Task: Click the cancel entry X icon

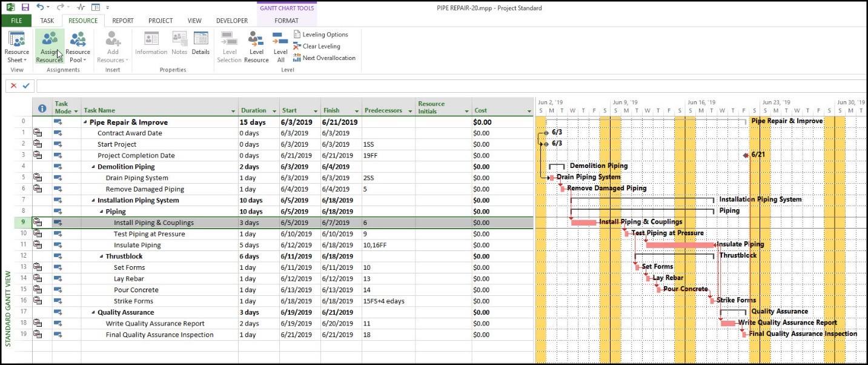Action: point(13,85)
